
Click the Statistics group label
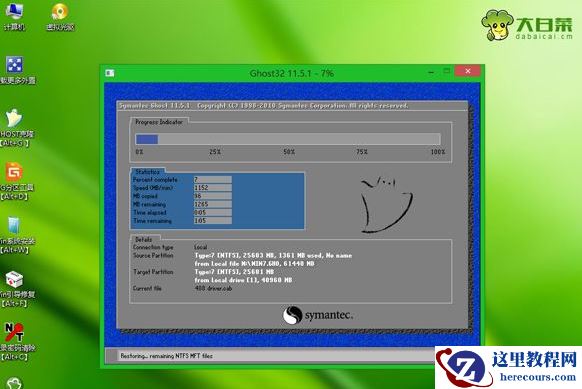click(147, 172)
